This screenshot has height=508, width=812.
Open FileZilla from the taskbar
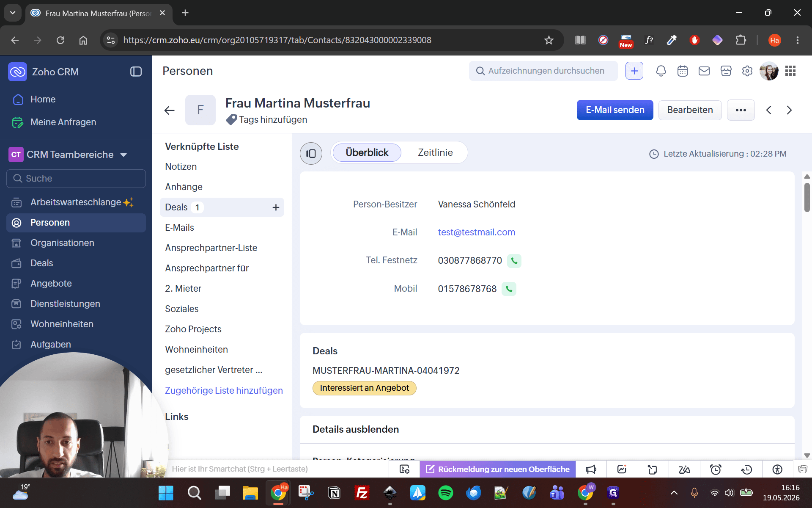click(362, 493)
